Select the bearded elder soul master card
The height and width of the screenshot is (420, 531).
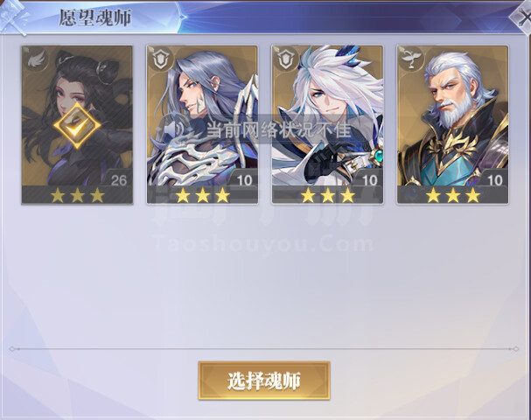point(453,125)
